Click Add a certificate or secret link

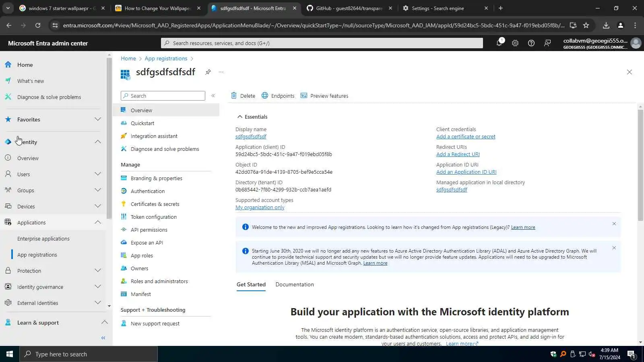[x=466, y=137]
